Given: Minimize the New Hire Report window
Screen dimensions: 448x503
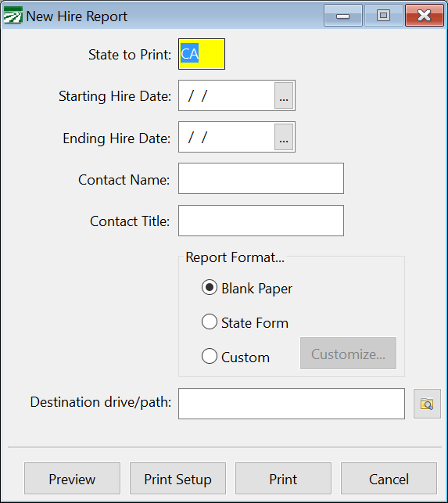Looking at the screenshot, I should [x=342, y=16].
